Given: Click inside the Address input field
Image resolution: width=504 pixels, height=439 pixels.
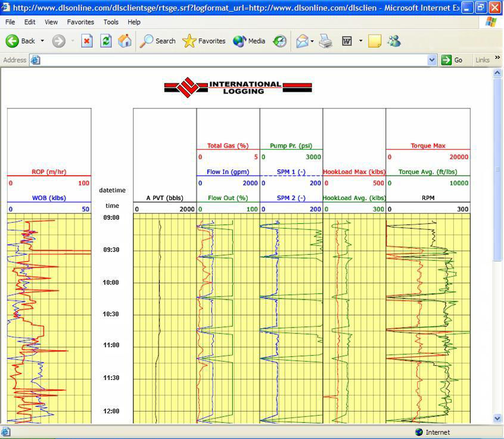Looking at the screenshot, I should [x=234, y=60].
